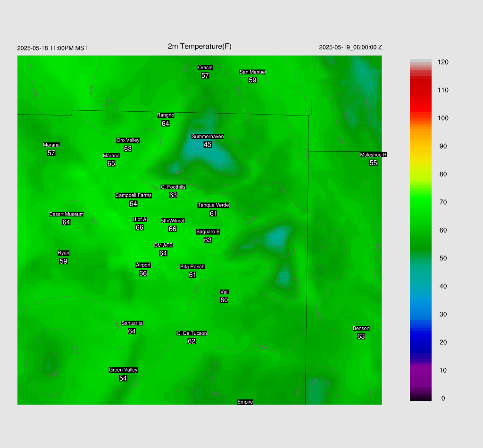The width and height of the screenshot is (483, 448).
Task: Click the 2m Temperature(F) title
Action: (200, 47)
